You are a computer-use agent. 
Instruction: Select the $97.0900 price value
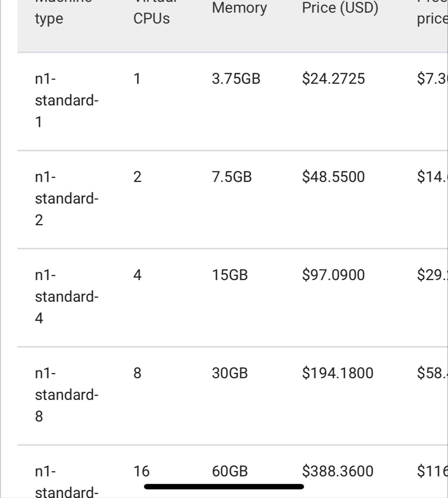[x=334, y=275]
